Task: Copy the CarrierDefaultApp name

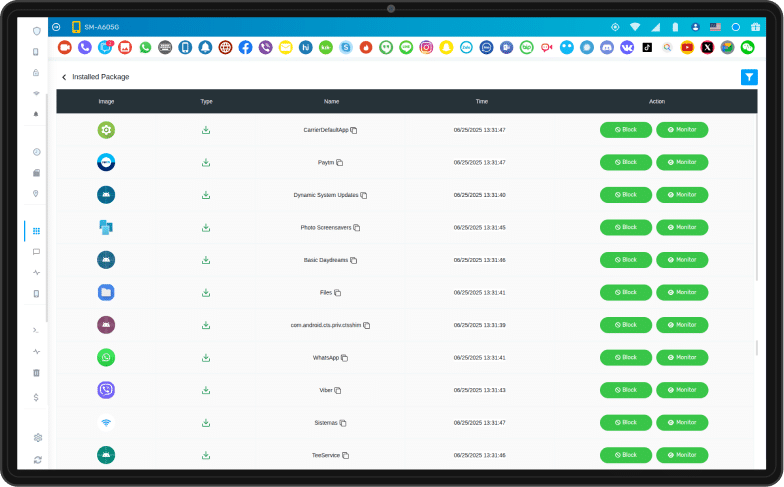Action: click(x=354, y=130)
